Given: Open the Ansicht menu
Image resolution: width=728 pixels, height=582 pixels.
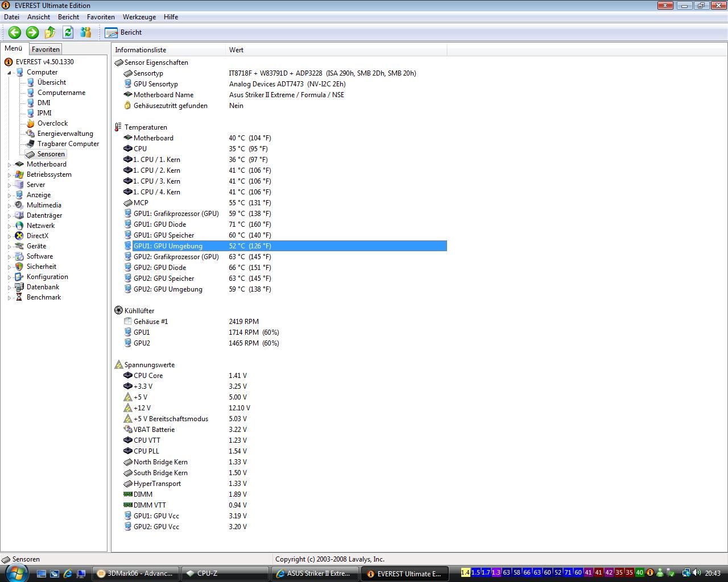Looking at the screenshot, I should [x=39, y=17].
